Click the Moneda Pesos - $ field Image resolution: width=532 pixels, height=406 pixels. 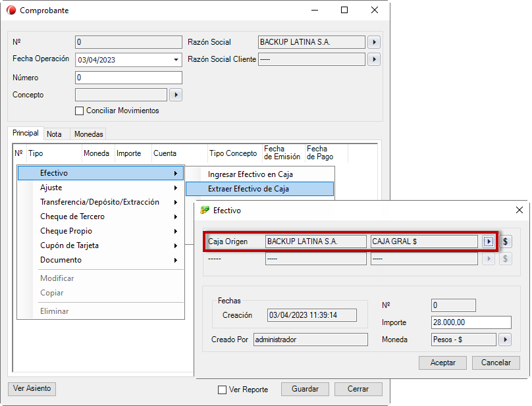coord(464,340)
